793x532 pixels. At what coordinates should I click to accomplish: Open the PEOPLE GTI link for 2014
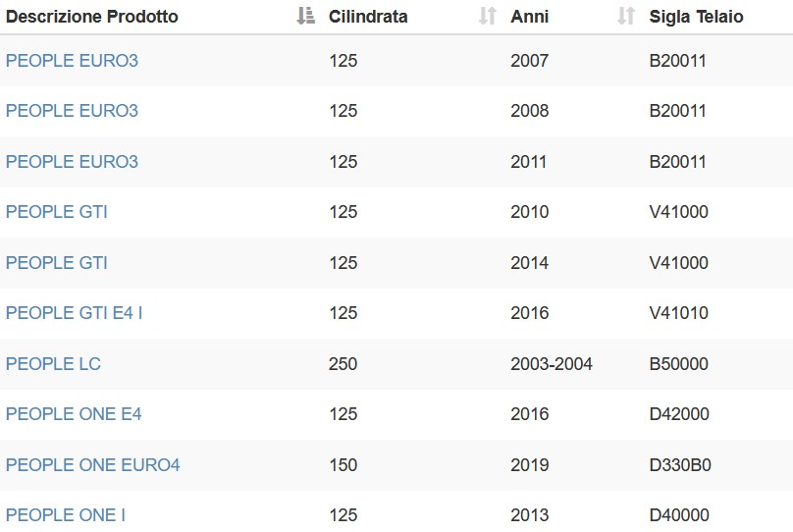pyautogui.click(x=57, y=263)
